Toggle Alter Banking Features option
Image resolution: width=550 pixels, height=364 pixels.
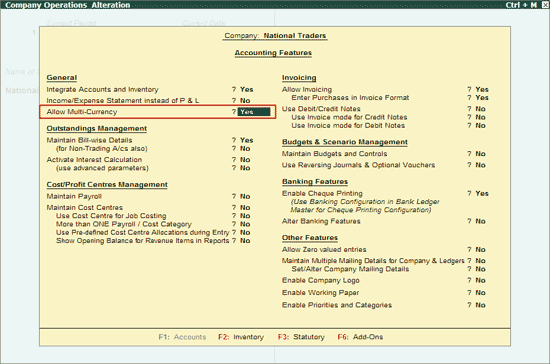(480, 221)
